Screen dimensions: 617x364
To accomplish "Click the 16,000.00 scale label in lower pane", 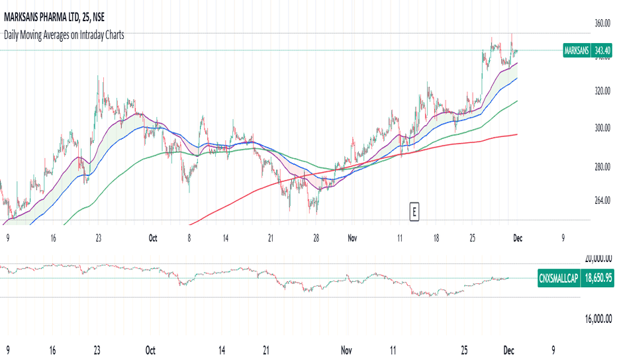I will click(x=598, y=318).
